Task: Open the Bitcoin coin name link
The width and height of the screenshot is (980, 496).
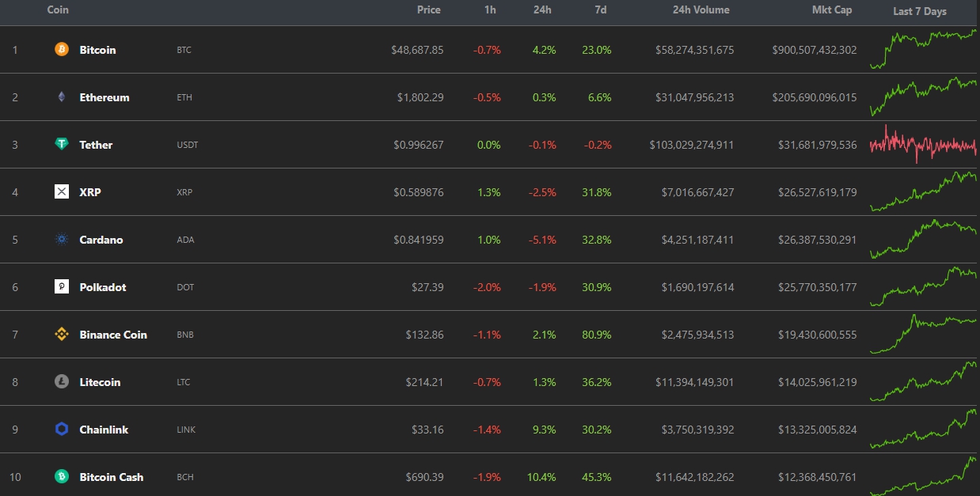Action: (97, 50)
